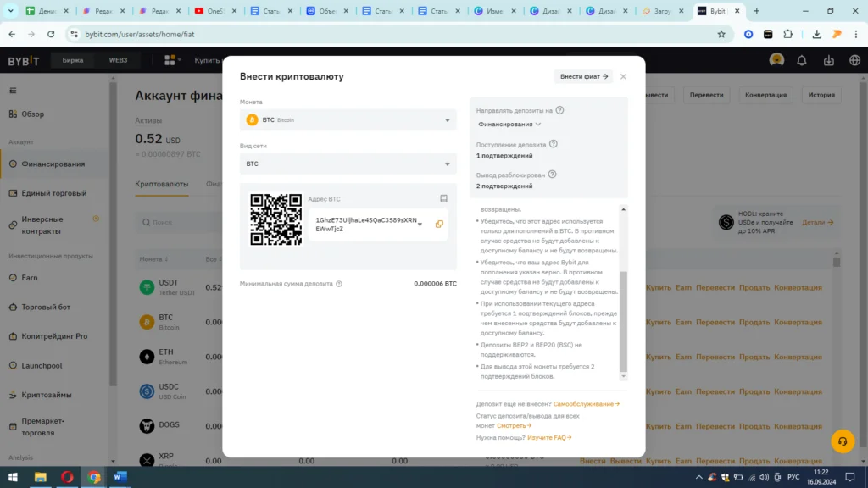The image size is (868, 488).
Task: Open the coin selector showing BTC Bitcoin
Action: click(x=348, y=120)
